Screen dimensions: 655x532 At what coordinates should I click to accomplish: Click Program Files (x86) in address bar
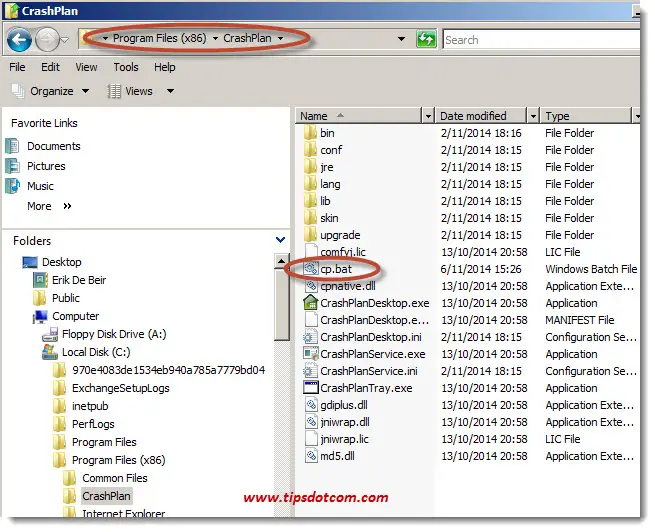click(x=160, y=38)
